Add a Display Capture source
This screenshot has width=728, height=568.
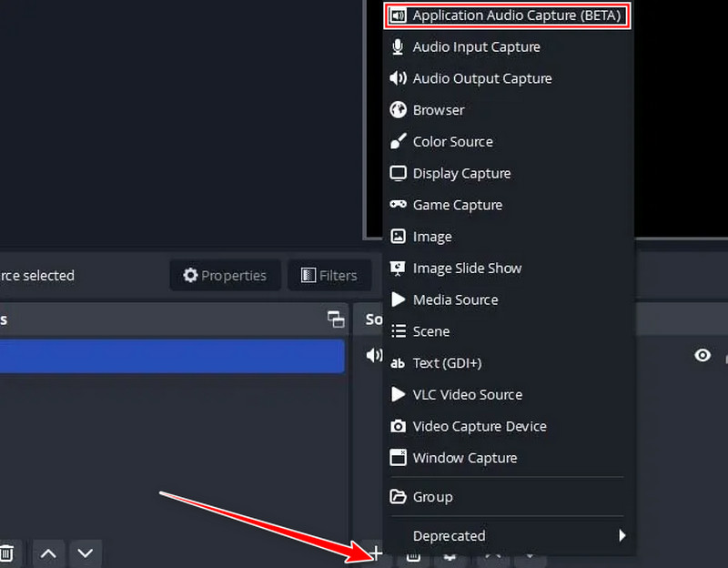[509, 173]
